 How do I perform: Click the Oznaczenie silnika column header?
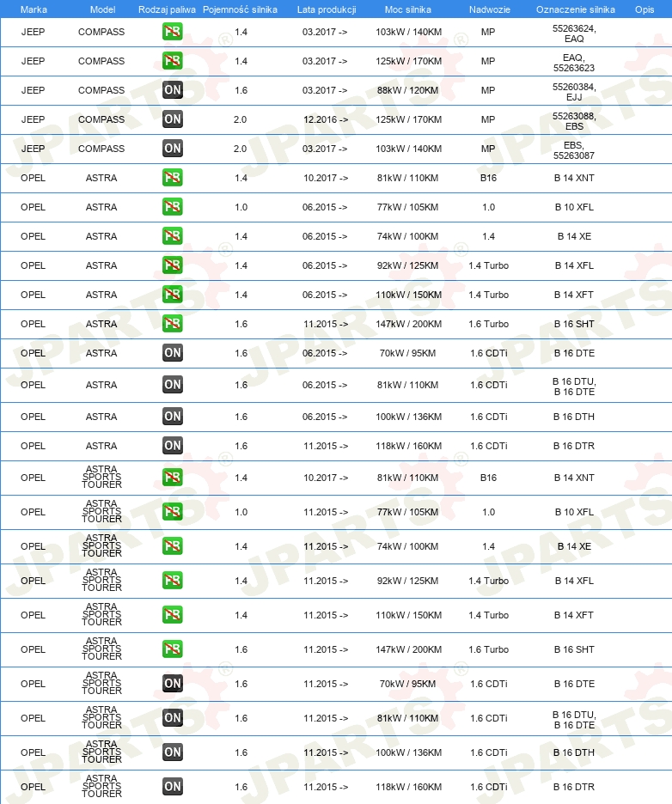(576, 9)
